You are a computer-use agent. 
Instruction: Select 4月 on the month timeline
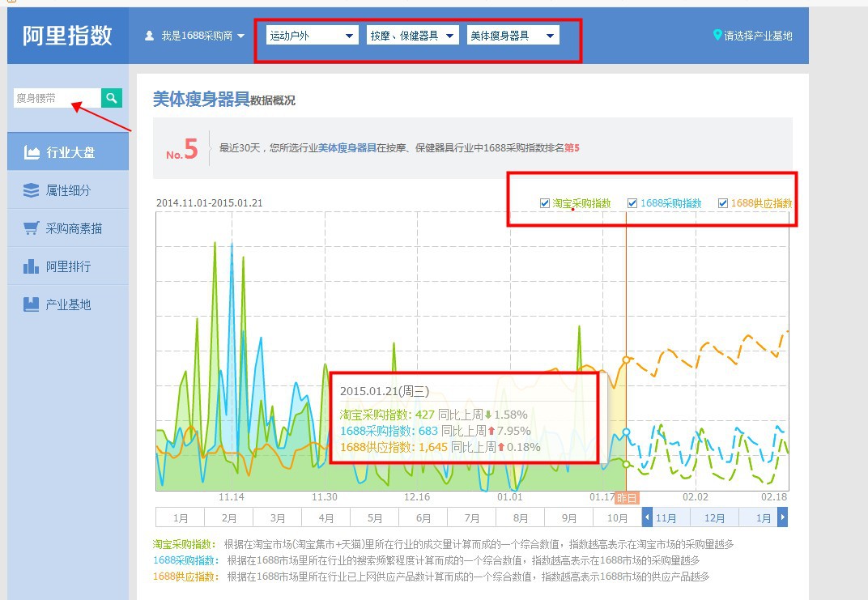click(326, 517)
